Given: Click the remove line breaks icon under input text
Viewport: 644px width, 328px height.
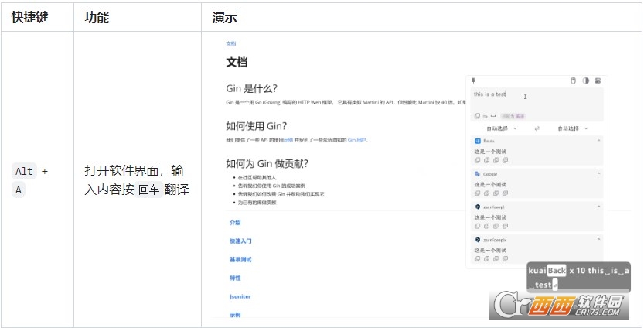Looking at the screenshot, I should [485, 116].
